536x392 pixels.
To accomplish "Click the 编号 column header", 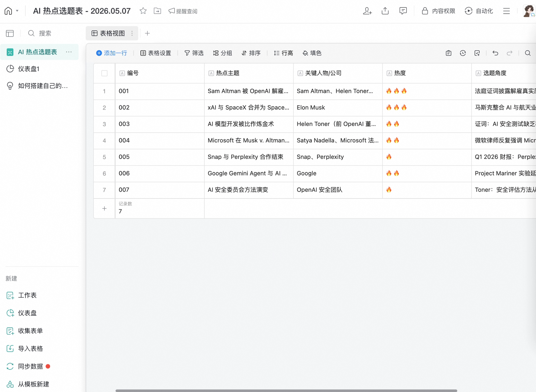I will [160, 73].
